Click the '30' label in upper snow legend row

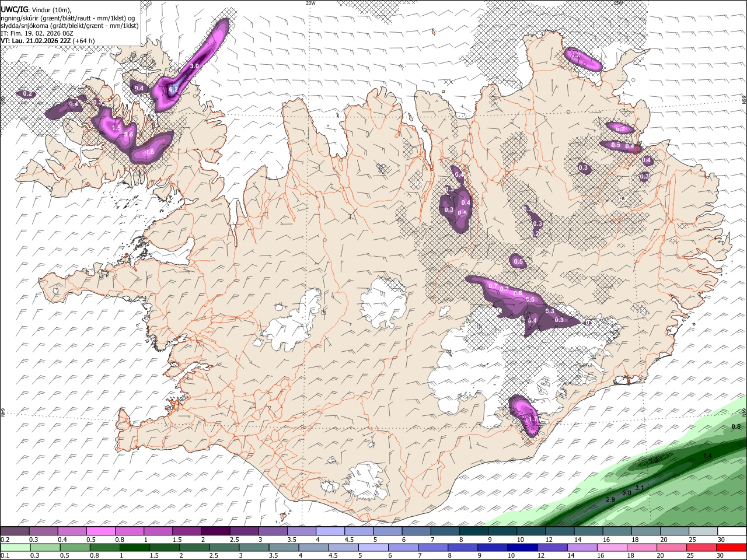(x=721, y=540)
